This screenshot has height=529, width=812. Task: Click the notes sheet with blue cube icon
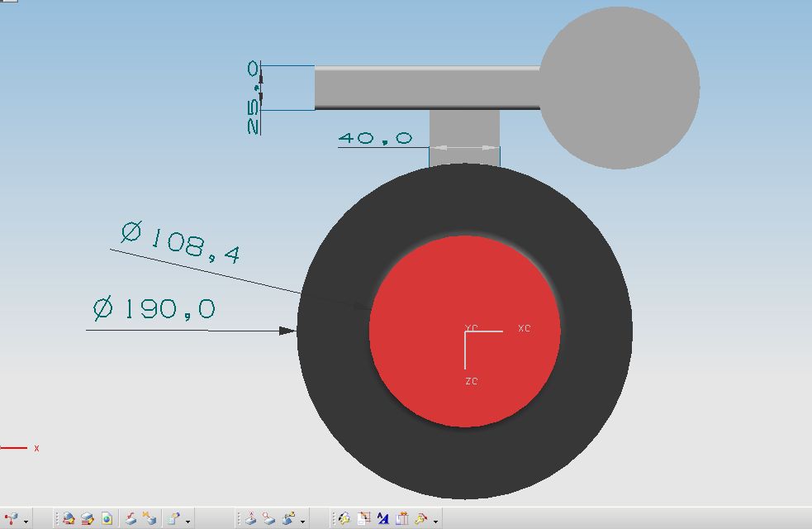tap(173, 518)
